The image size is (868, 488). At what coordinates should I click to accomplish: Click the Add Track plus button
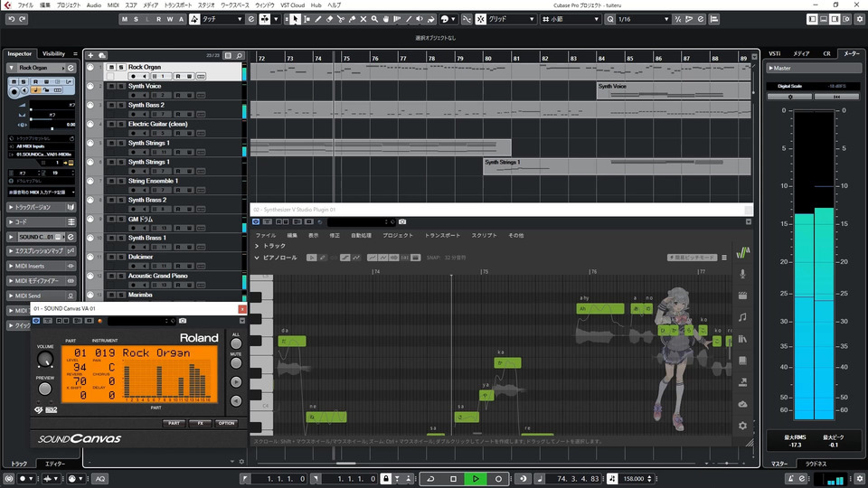pyautogui.click(x=90, y=55)
